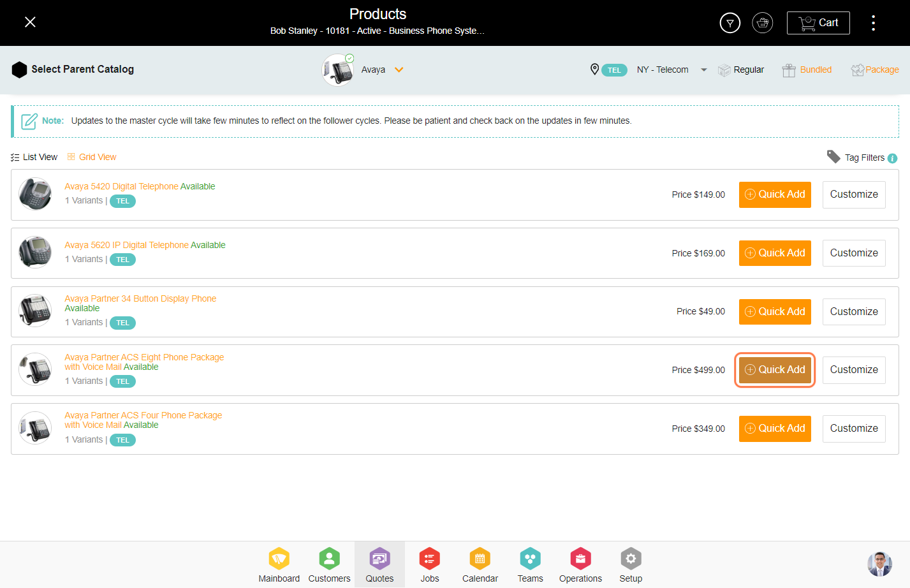The image size is (910, 588).
Task: Click the note edit pencil icon
Action: 29,121
